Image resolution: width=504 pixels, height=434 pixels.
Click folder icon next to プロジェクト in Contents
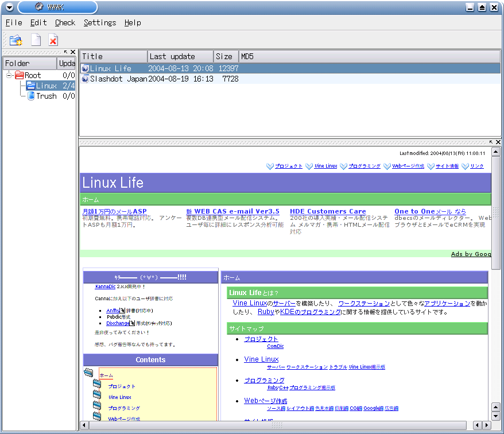97,383
